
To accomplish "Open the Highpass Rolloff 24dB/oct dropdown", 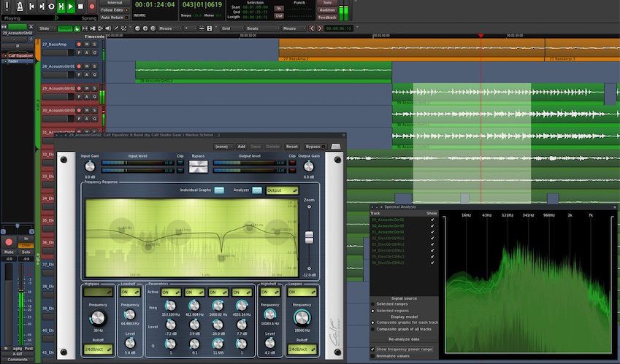I will coord(98,349).
